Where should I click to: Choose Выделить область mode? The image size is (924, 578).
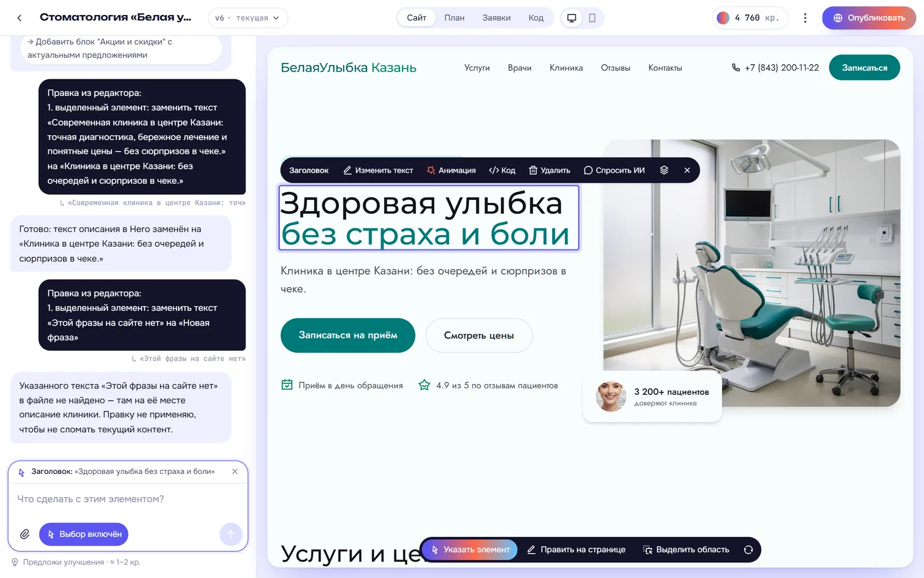[x=686, y=550]
